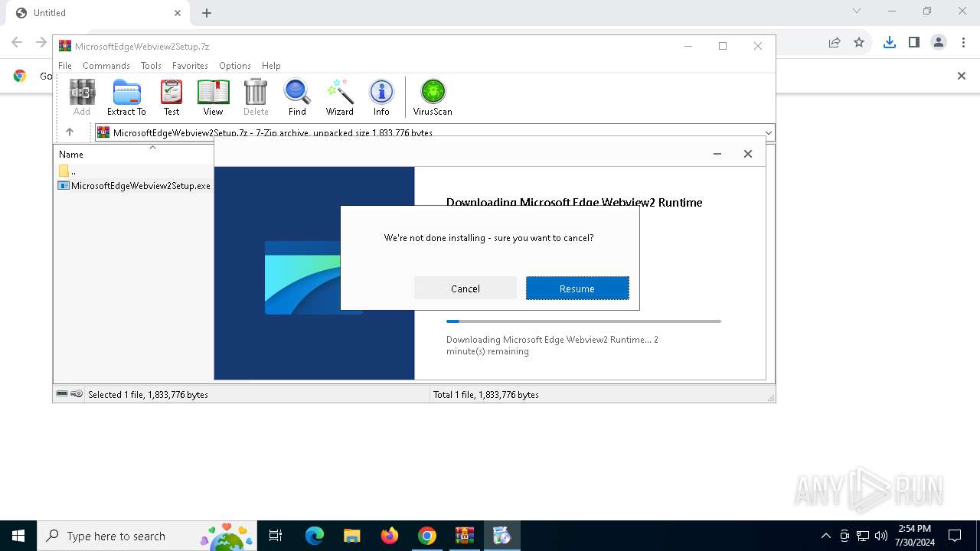Click 'Selected 1 file, 1,833,776 bytes' status text
The height and width of the screenshot is (551, 980).
tap(148, 395)
